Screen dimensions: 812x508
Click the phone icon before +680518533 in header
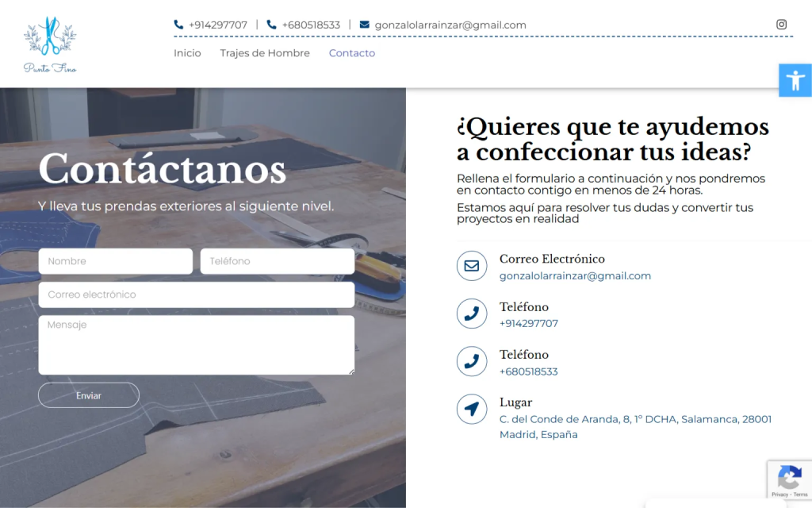[x=270, y=24]
